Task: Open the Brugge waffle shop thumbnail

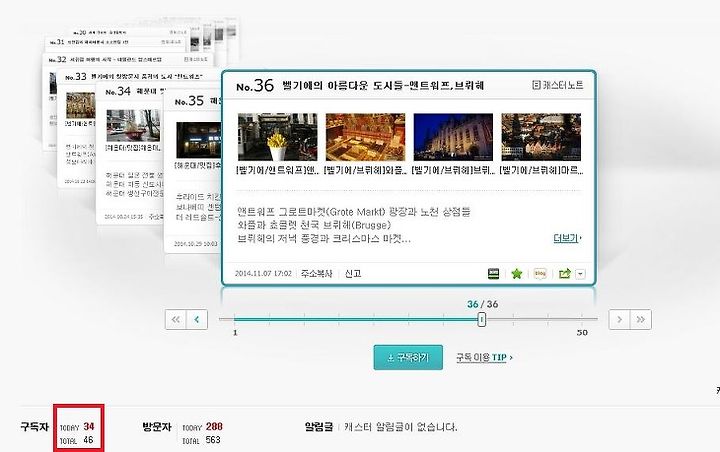Action: (x=366, y=137)
